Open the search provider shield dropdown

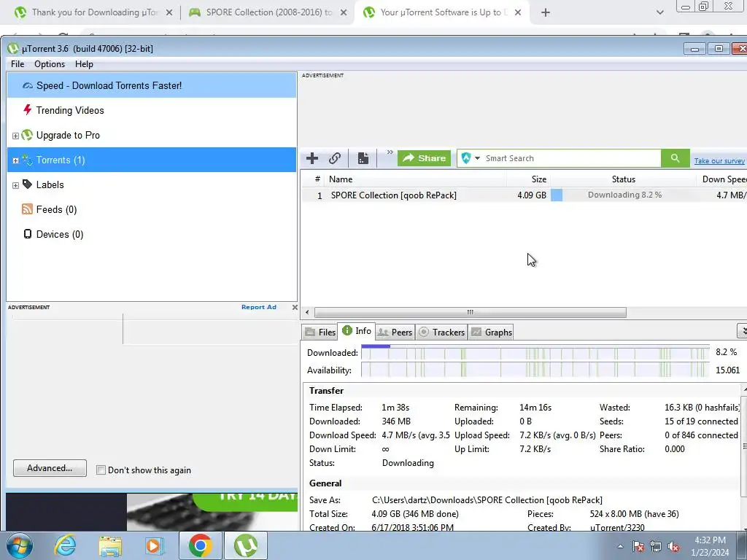point(471,158)
